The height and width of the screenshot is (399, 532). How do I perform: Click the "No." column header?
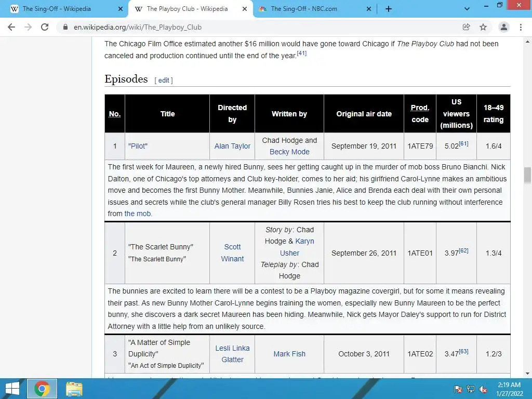click(115, 114)
